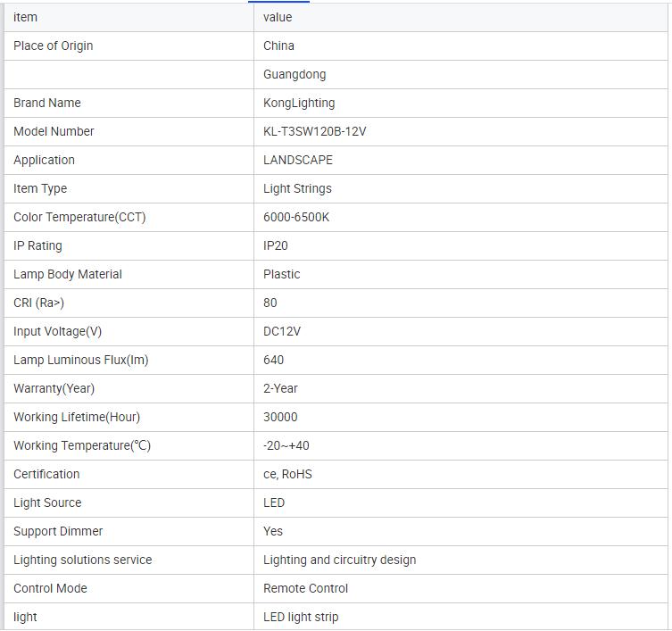Select the '30000' working lifetime value
Viewport: 672px width, 631px height.
280,417
